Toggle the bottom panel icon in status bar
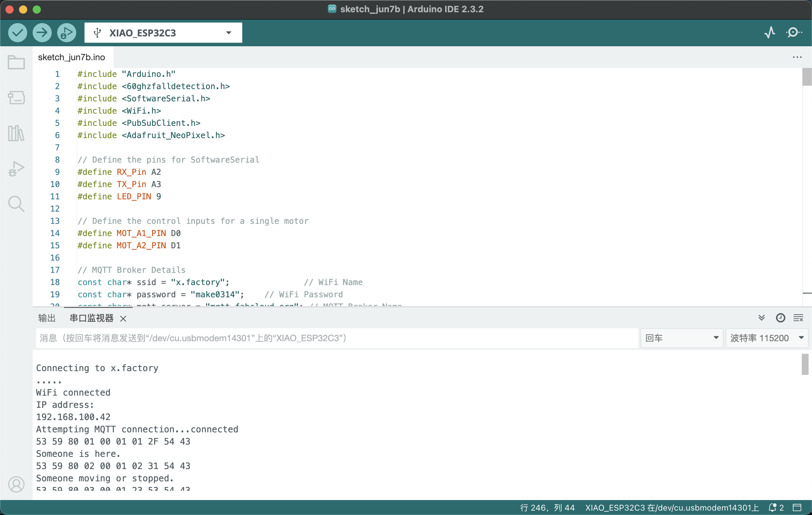Viewport: 812px width, 515px height. point(797,508)
